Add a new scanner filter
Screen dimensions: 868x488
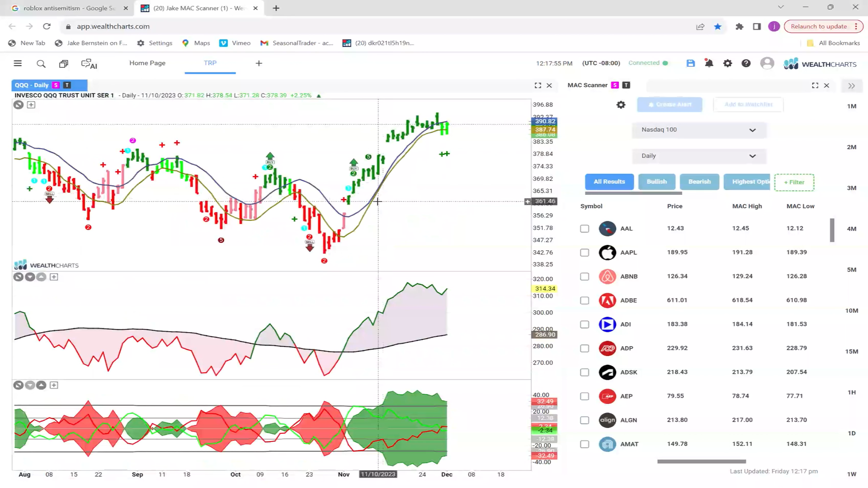tap(794, 183)
